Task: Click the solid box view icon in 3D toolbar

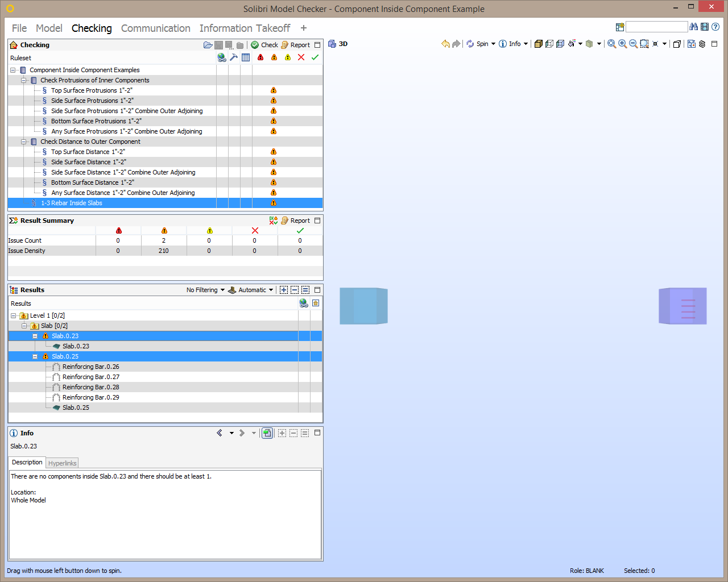Action: point(538,44)
